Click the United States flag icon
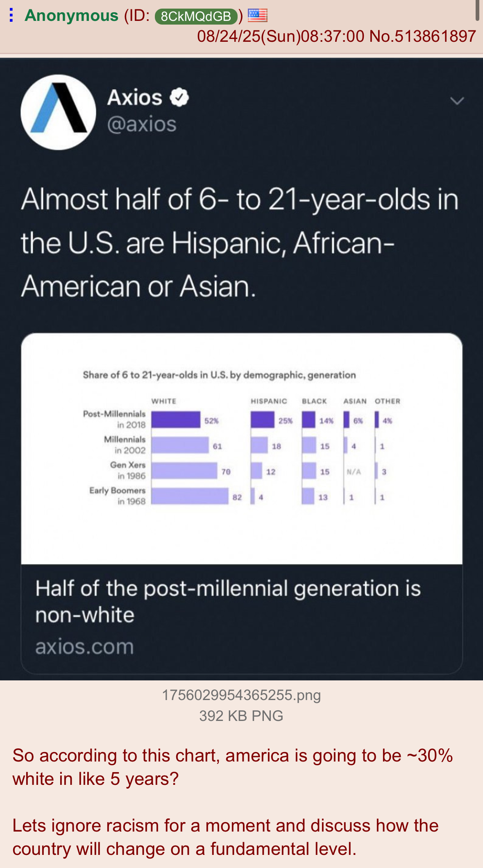Screen dimensions: 483x868 257,16
